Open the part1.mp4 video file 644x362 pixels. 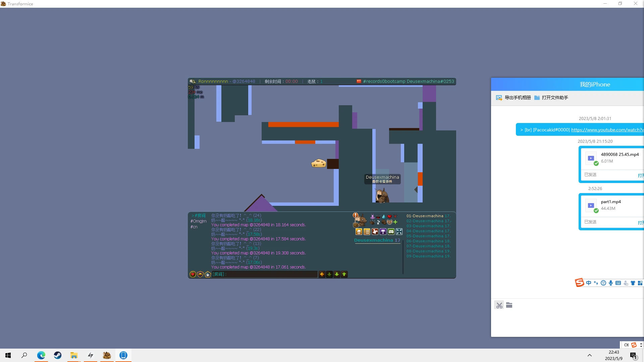611,212
